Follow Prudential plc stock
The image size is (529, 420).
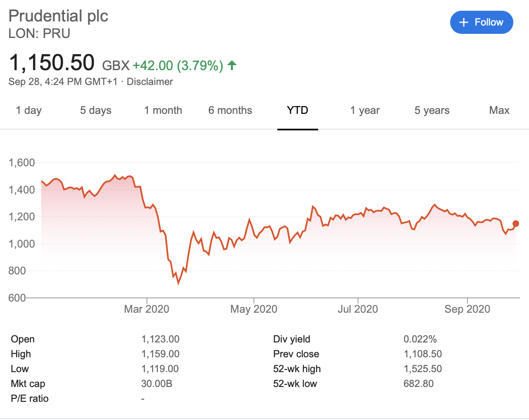click(482, 22)
